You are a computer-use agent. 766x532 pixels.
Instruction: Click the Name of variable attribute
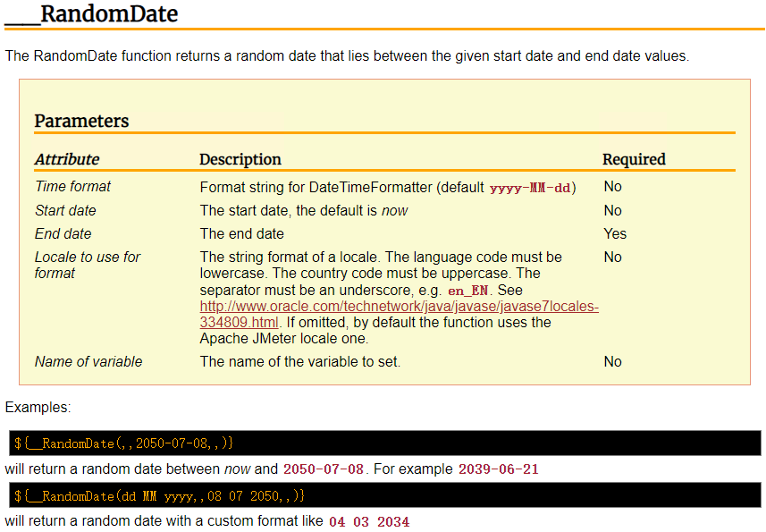tap(88, 362)
